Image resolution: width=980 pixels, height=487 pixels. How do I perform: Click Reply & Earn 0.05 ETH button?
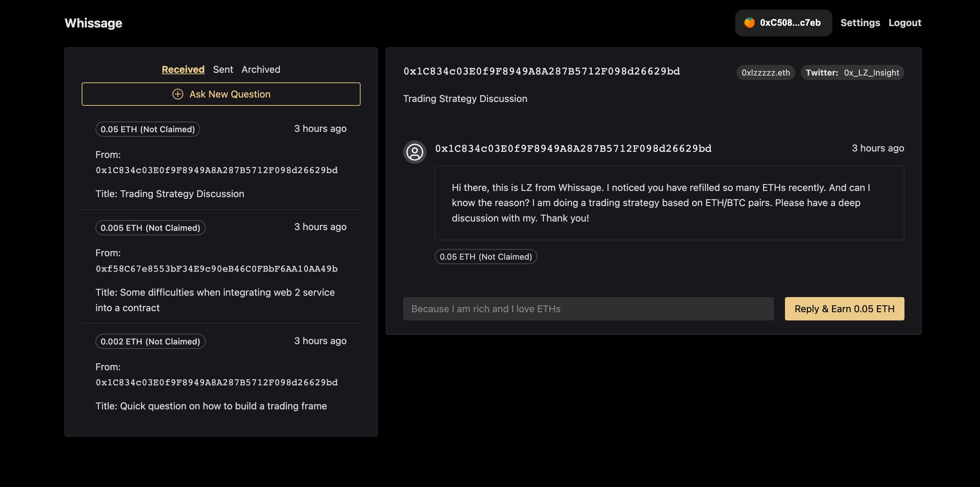844,308
